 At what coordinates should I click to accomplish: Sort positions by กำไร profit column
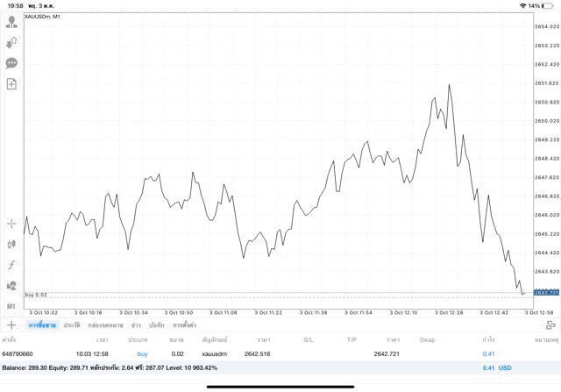[x=488, y=339]
